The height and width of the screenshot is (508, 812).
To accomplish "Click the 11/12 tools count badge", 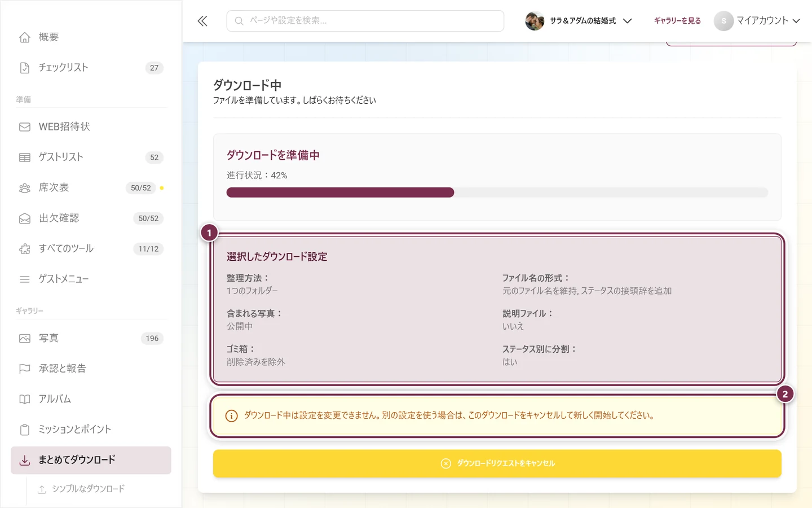I will pos(148,249).
